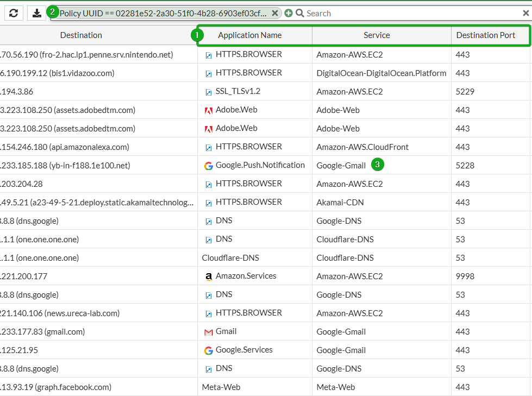Select Meta-Web in the Service column
The width and height of the screenshot is (532, 396).
(335, 387)
